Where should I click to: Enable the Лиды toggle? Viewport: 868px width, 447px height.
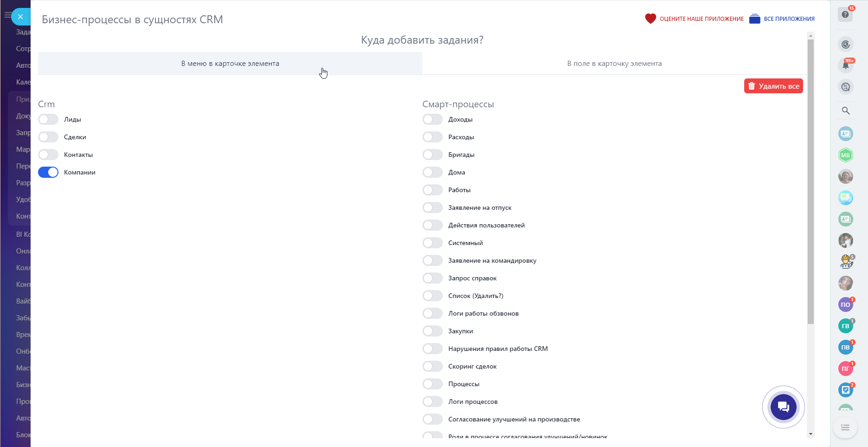(x=48, y=119)
